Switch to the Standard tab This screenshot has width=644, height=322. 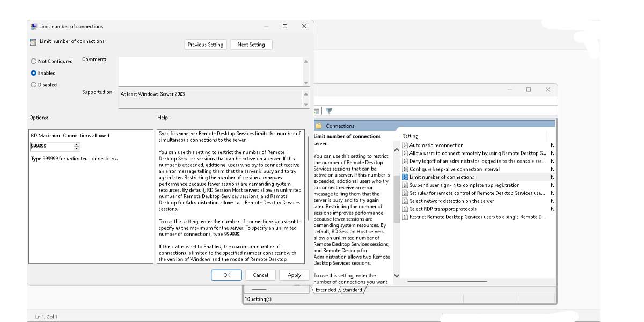pos(352,290)
